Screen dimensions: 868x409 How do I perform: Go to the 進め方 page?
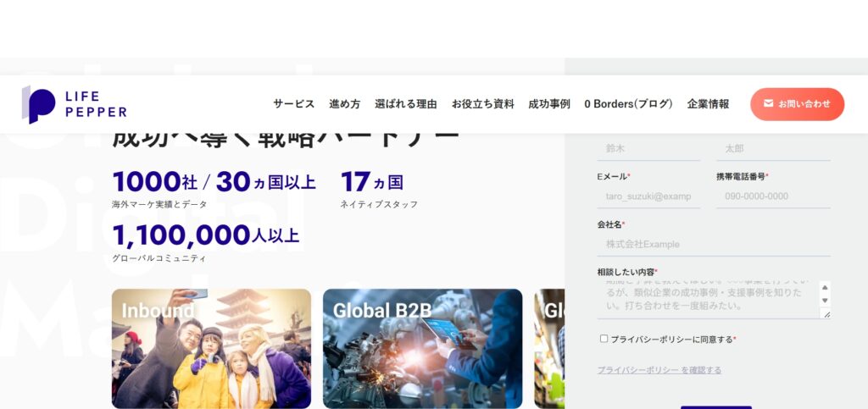[344, 104]
